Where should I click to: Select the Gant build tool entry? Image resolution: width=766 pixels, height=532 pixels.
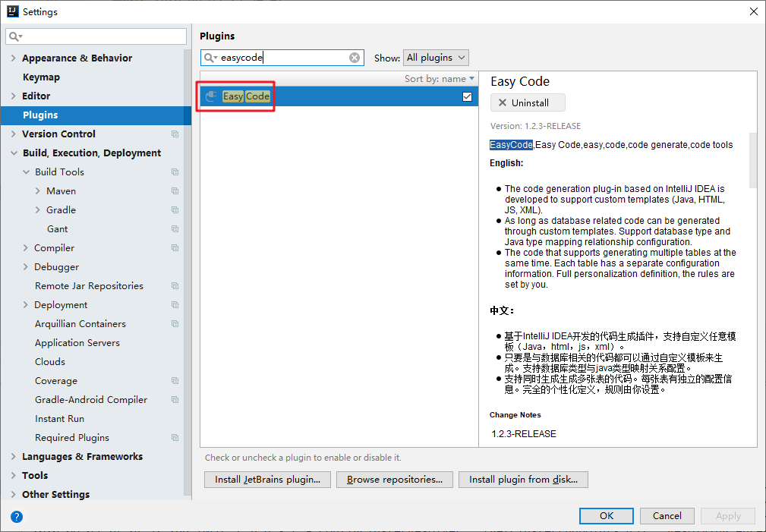click(x=57, y=229)
